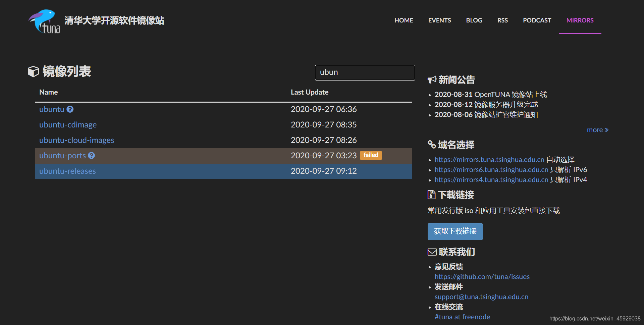
Task: Open github.com/tuna/issues feedback link
Action: pyautogui.click(x=482, y=277)
